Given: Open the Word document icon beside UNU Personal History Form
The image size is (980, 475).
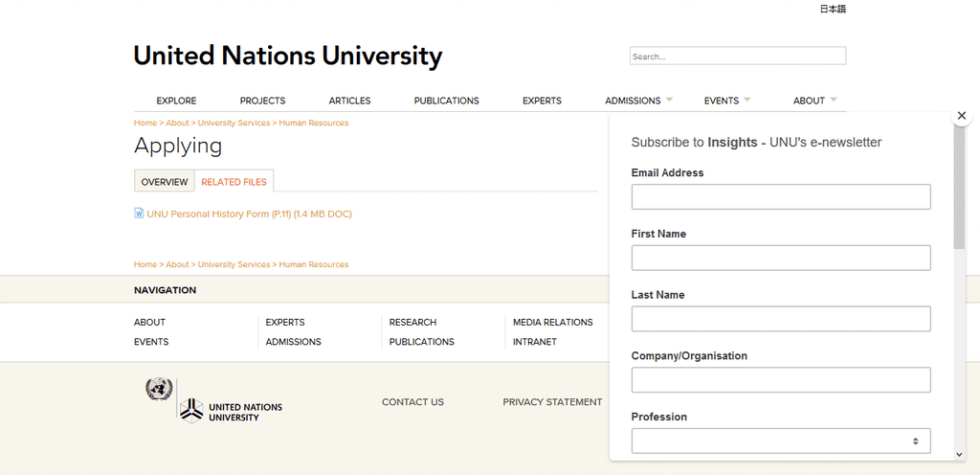Looking at the screenshot, I should (x=140, y=214).
